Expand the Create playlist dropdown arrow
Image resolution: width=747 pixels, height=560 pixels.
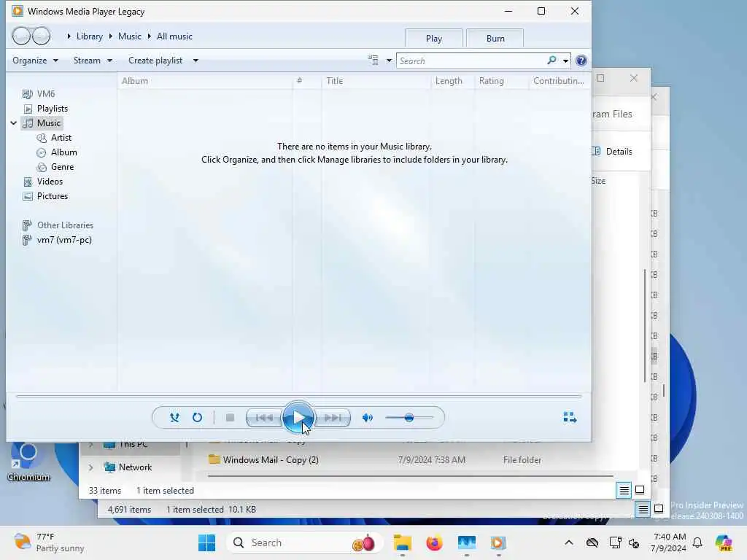196,61
